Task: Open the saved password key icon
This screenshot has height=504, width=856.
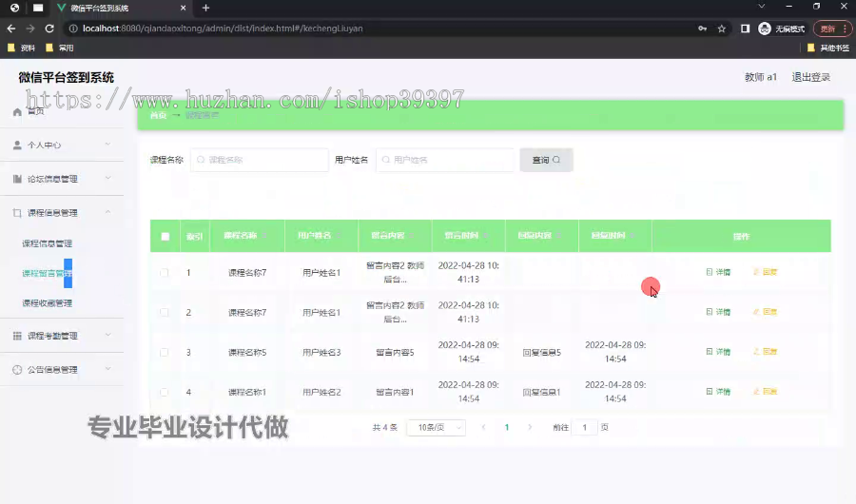Action: (703, 29)
